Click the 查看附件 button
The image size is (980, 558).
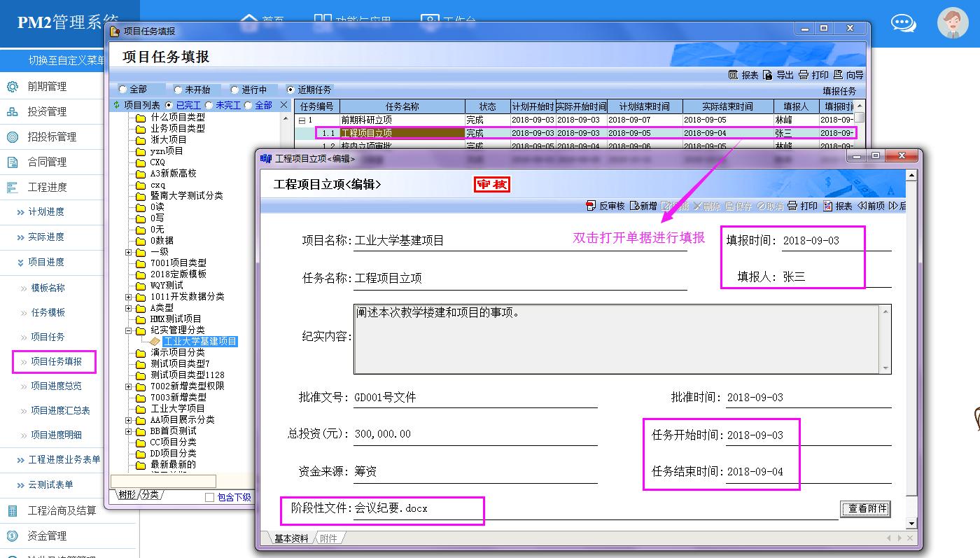tap(867, 509)
